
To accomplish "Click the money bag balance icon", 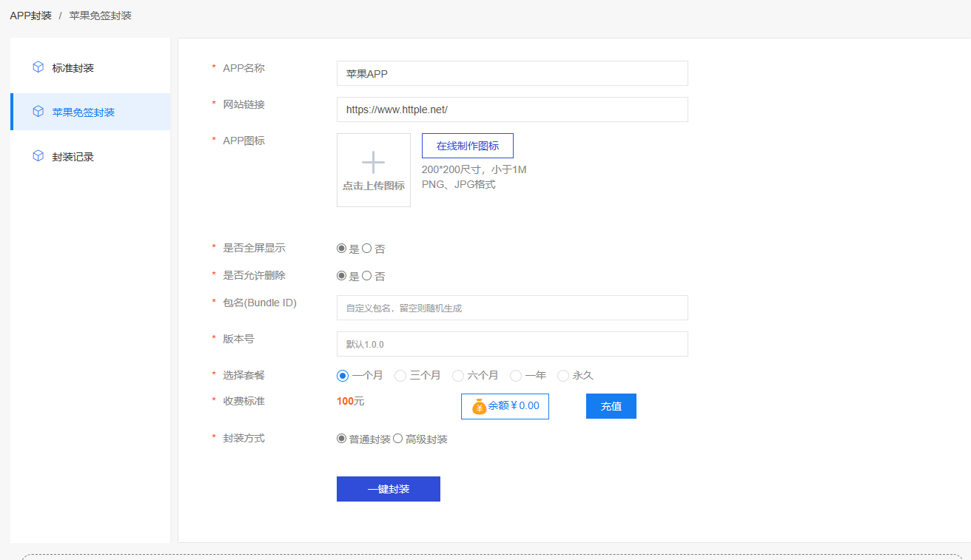I will tap(479, 406).
